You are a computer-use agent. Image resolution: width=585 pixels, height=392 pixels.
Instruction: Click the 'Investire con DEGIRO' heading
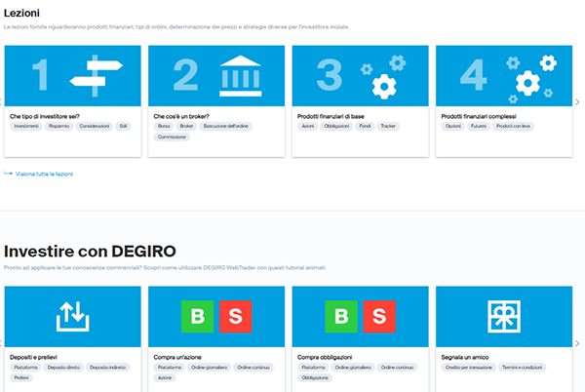click(90, 252)
